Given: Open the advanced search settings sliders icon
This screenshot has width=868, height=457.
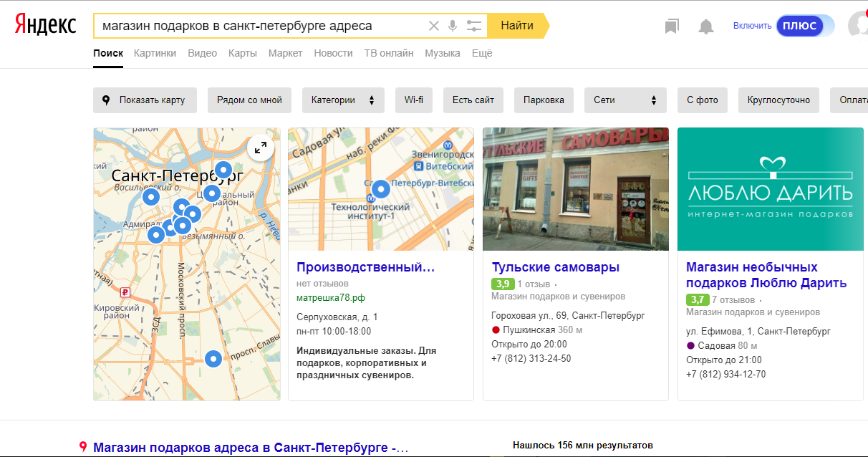Looking at the screenshot, I should (473, 26).
